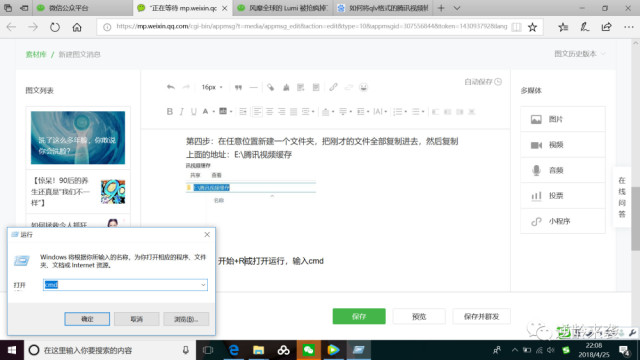The image size is (640, 360).
Task: Click the 保存并群发 button
Action: (481, 316)
